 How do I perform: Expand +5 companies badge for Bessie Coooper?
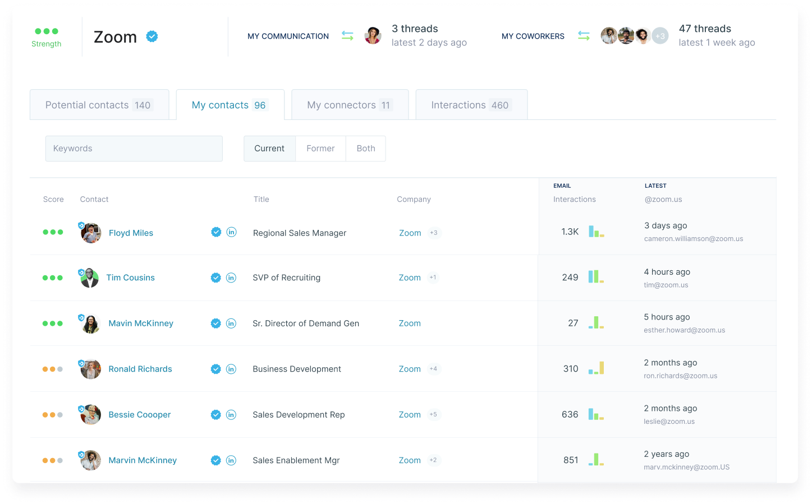click(x=433, y=415)
